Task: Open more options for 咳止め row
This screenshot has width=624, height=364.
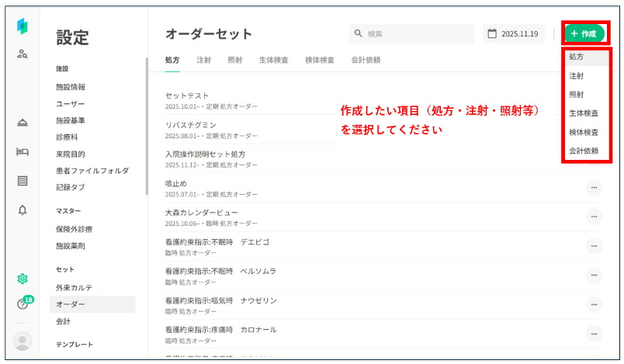Action: [594, 187]
